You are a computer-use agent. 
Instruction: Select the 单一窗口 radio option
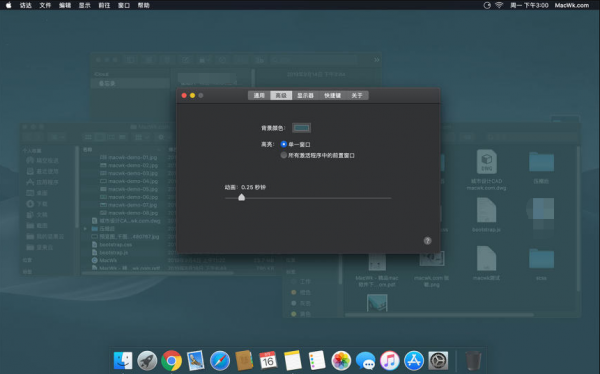coord(284,144)
